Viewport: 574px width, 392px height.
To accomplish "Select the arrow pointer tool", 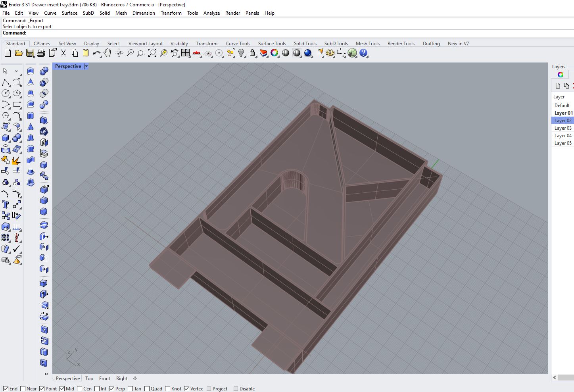I will click(5, 71).
